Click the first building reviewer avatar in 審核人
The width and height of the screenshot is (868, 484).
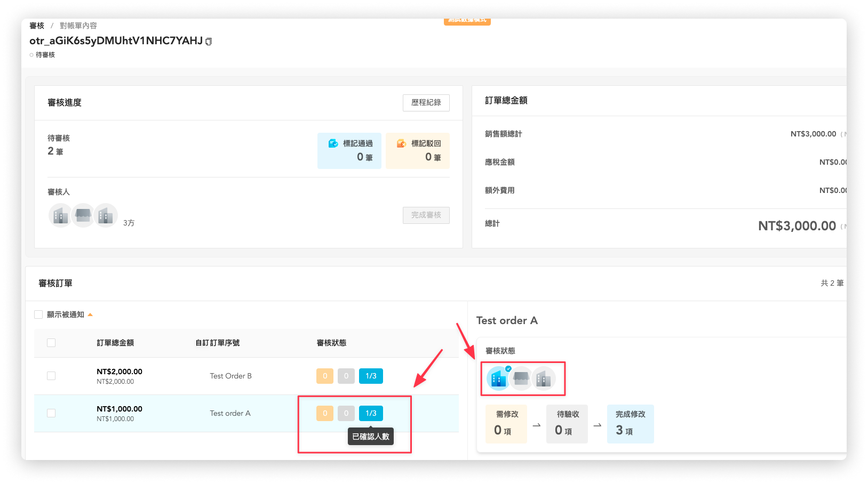pyautogui.click(x=60, y=215)
